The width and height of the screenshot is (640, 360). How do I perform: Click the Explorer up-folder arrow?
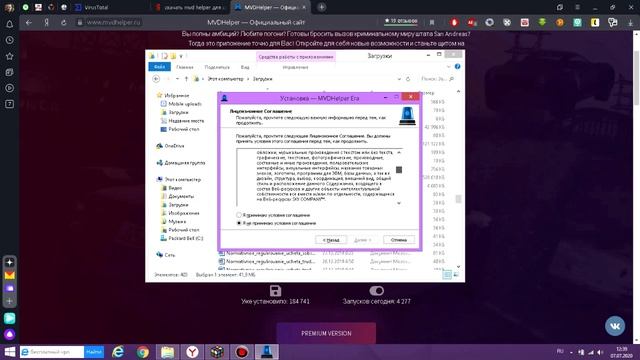(x=187, y=79)
